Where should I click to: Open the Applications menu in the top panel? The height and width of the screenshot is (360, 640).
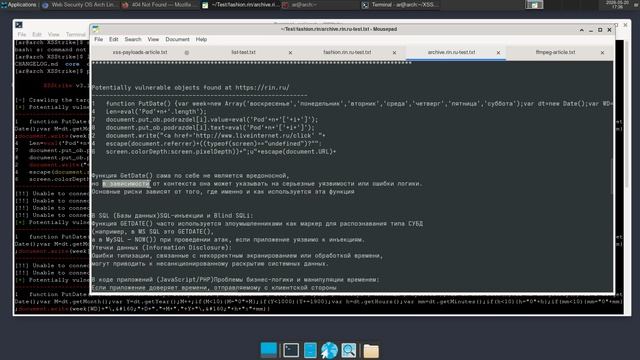[18, 5]
